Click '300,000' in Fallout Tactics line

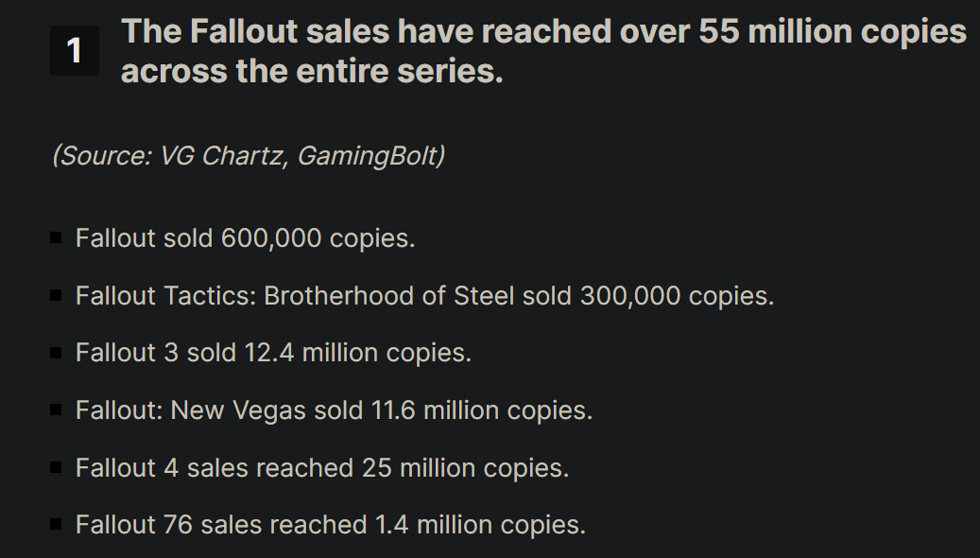coord(630,296)
